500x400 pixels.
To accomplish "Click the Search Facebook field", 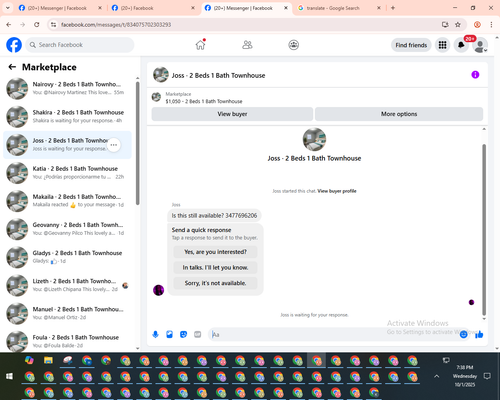I will (x=80, y=45).
